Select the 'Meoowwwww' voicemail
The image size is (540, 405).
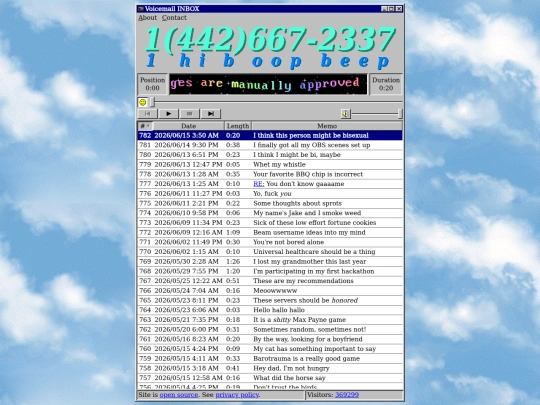[x=270, y=290]
